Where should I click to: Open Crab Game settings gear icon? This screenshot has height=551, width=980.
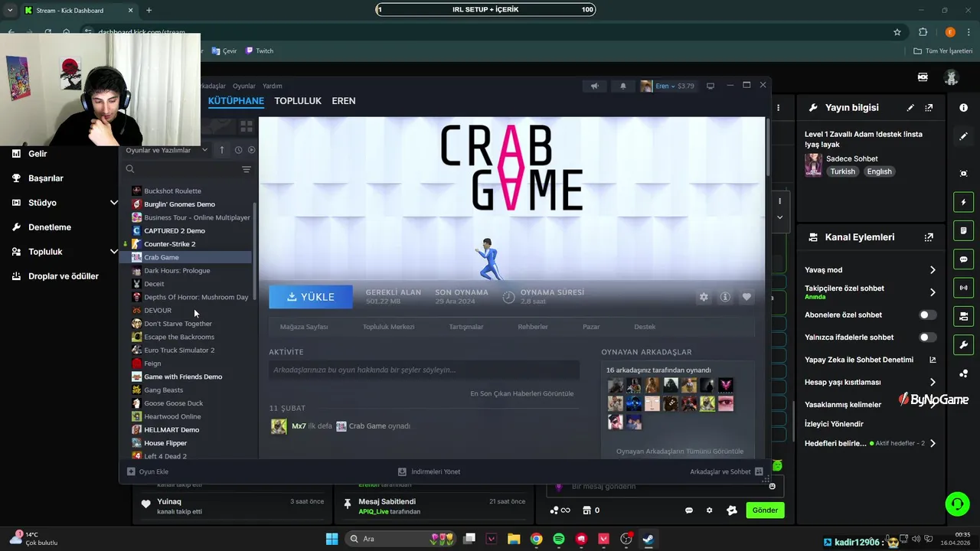704,297
